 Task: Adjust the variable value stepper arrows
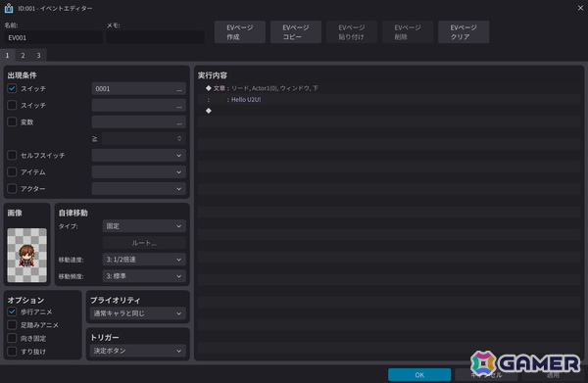coord(179,139)
